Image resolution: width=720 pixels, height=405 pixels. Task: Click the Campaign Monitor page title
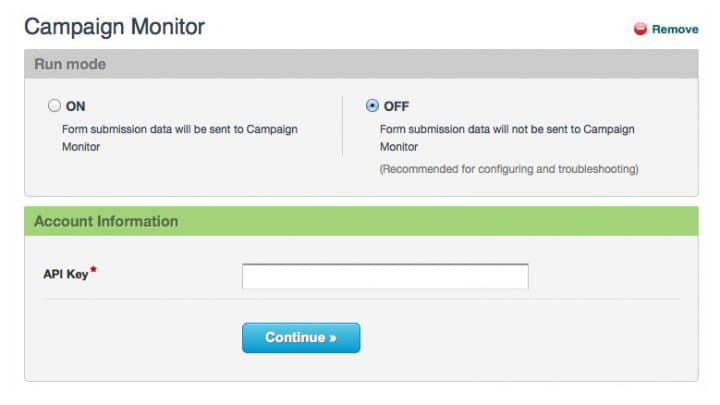click(x=114, y=27)
